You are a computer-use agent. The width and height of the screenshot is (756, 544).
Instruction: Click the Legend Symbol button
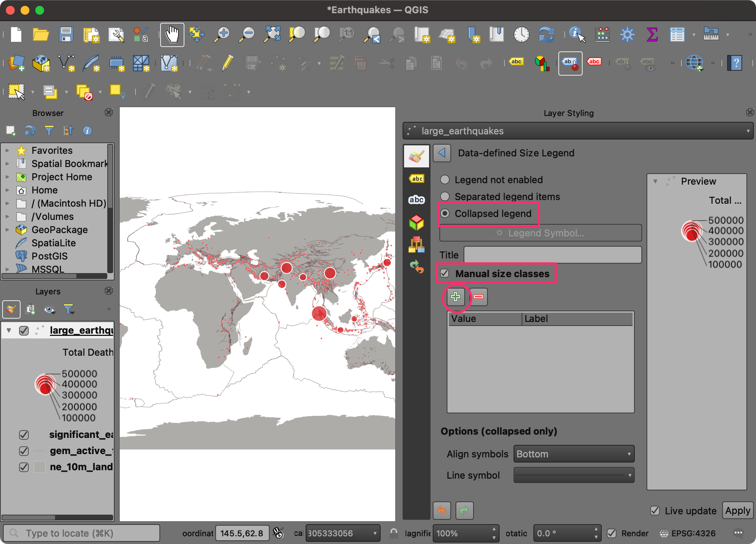[x=540, y=233]
